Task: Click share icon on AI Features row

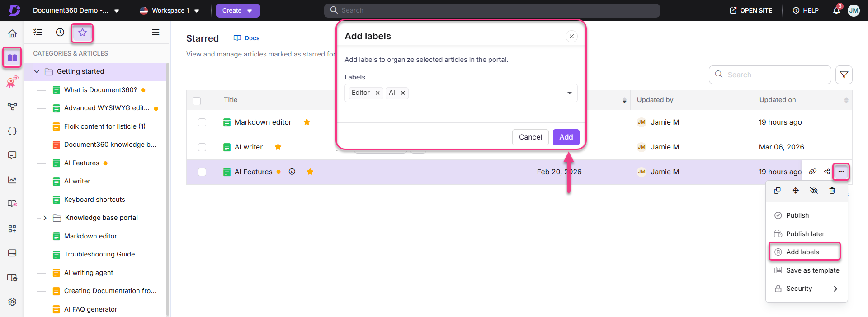Action: click(827, 172)
